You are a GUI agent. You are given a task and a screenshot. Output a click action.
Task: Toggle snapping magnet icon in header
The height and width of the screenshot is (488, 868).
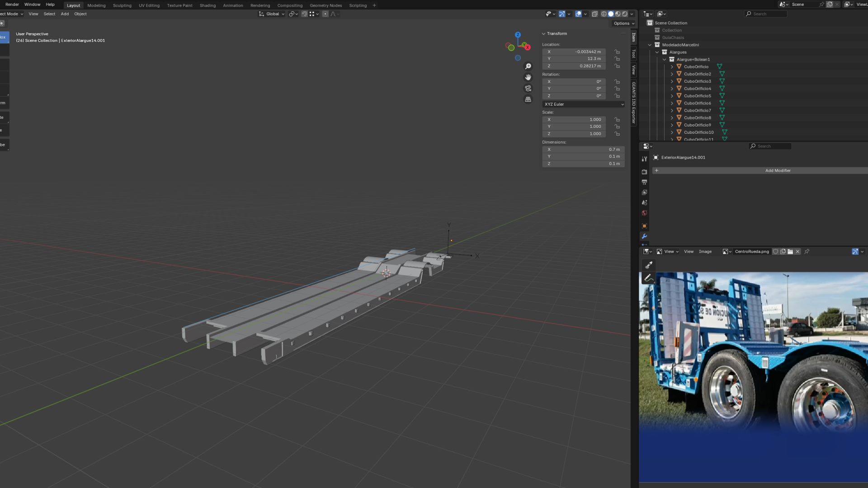coord(304,14)
